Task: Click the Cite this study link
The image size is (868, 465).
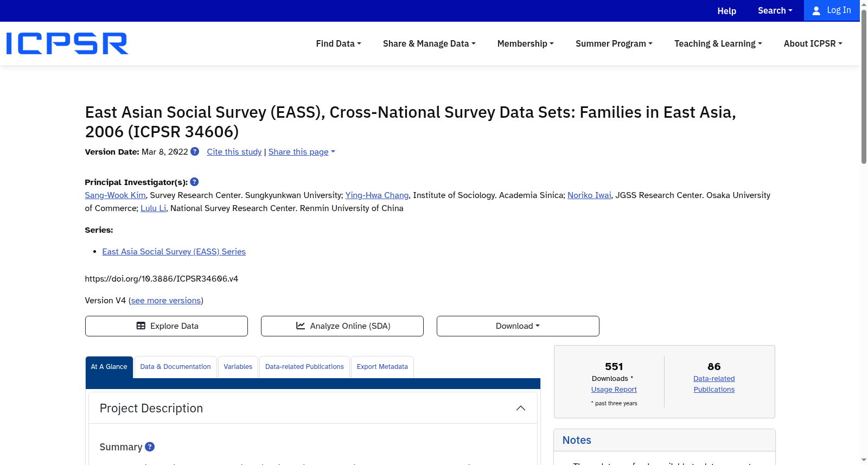Action: pos(234,152)
